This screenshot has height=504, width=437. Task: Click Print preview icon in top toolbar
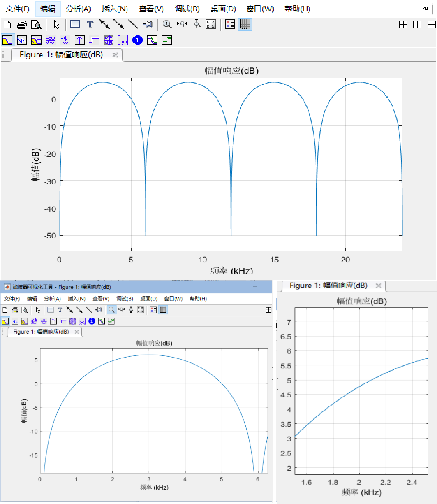click(x=37, y=24)
